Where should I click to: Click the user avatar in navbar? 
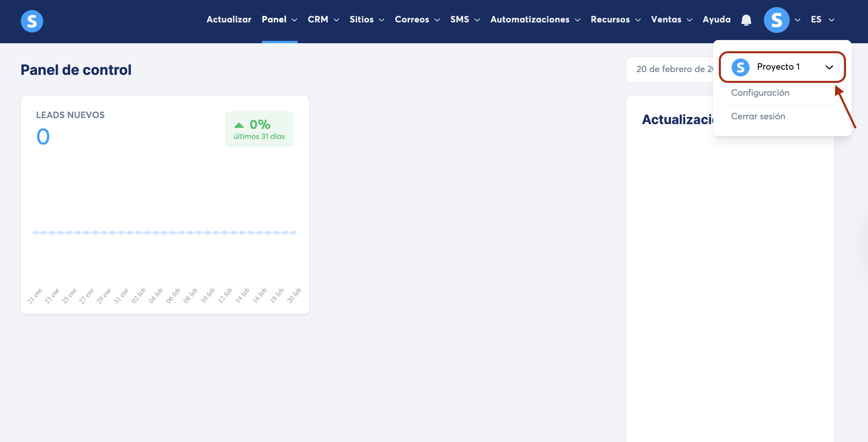coord(776,20)
